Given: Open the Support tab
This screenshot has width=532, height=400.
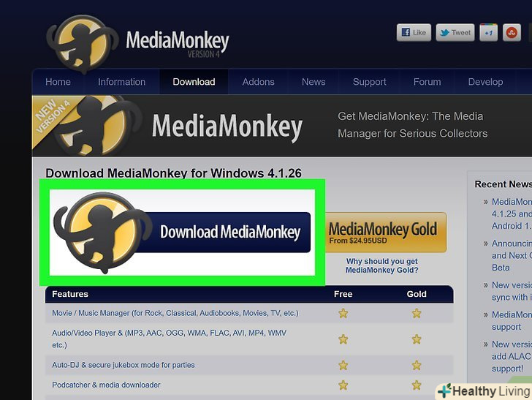Looking at the screenshot, I should click(369, 82).
